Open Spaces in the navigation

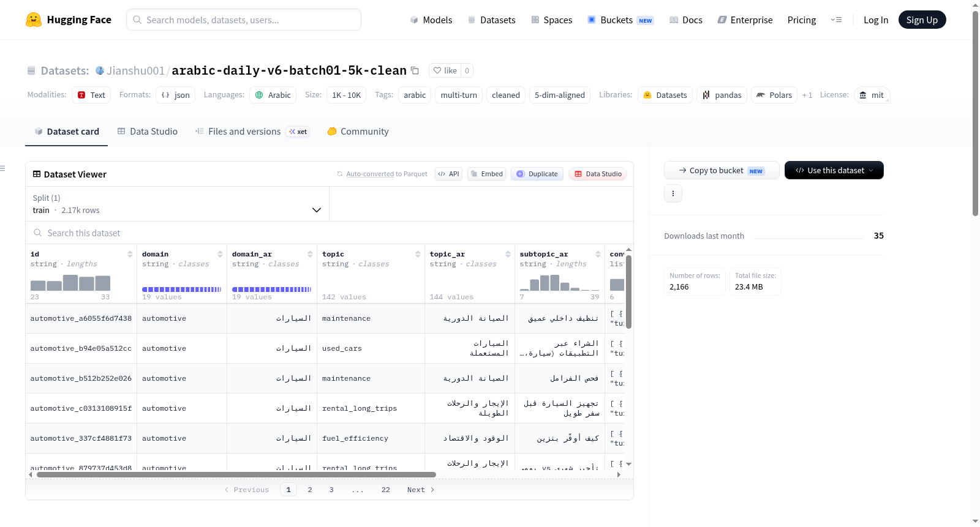(x=551, y=20)
